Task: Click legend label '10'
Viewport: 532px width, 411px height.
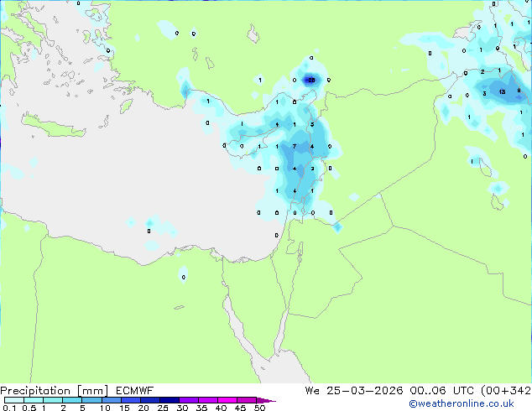Action: pos(105,408)
